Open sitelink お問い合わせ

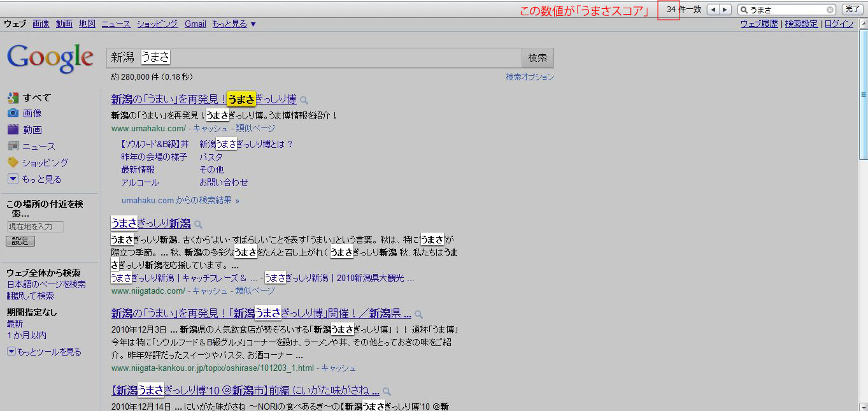click(224, 182)
